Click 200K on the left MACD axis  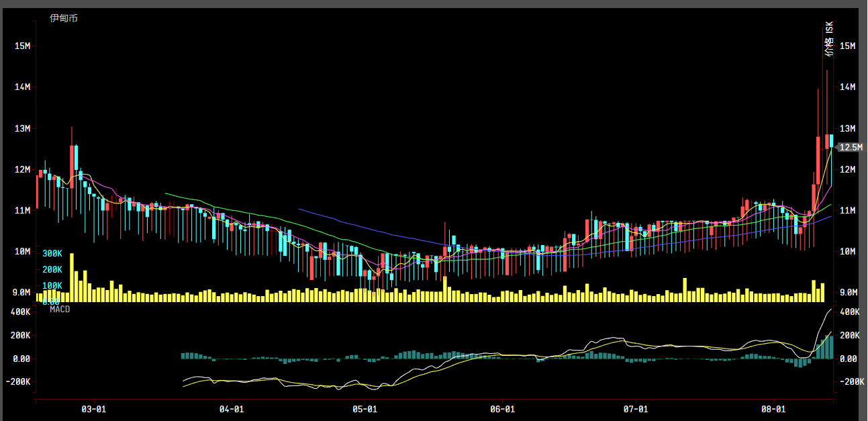tap(21, 335)
